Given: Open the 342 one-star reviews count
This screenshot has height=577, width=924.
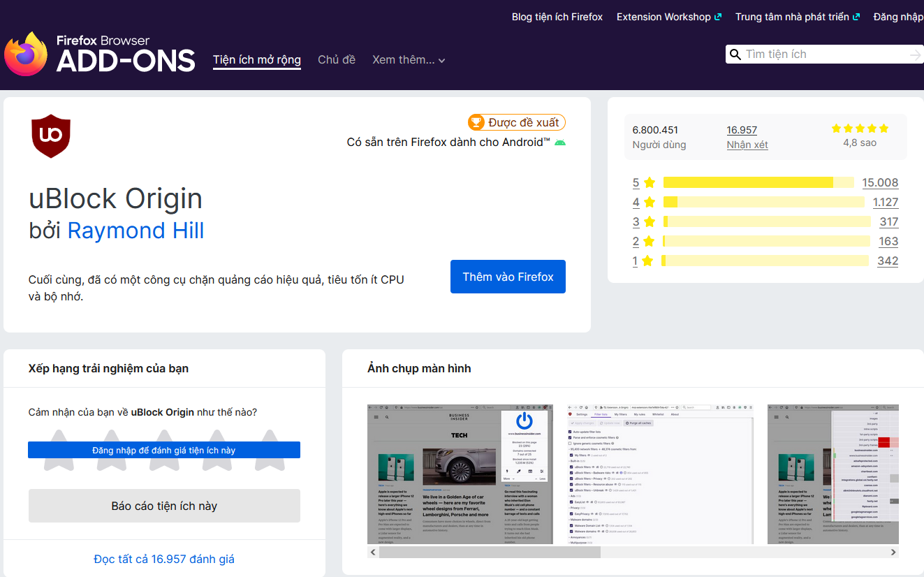Looking at the screenshot, I should tap(888, 261).
